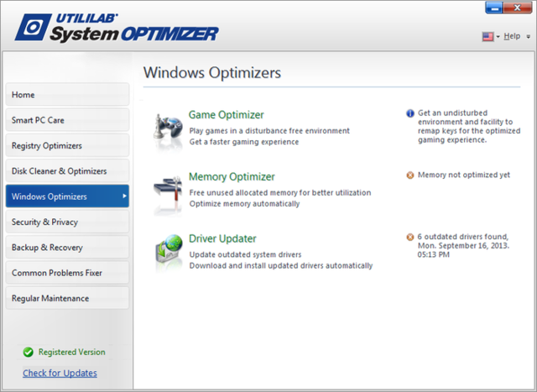Click 'Memory not optimized yet' status text

point(464,175)
